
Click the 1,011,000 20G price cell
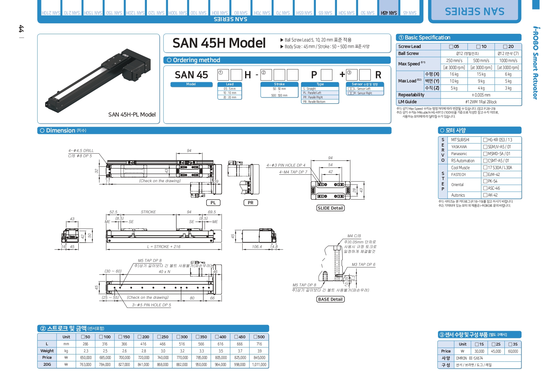pos(259,365)
